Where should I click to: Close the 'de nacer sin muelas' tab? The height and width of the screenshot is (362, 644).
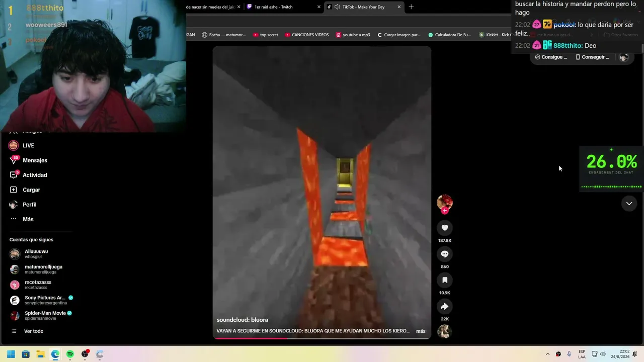point(238,7)
